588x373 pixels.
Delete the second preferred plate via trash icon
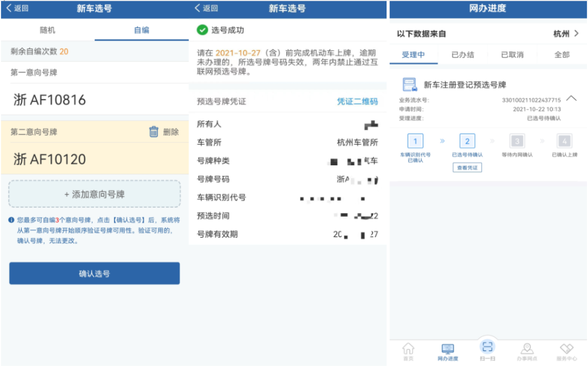tap(154, 132)
